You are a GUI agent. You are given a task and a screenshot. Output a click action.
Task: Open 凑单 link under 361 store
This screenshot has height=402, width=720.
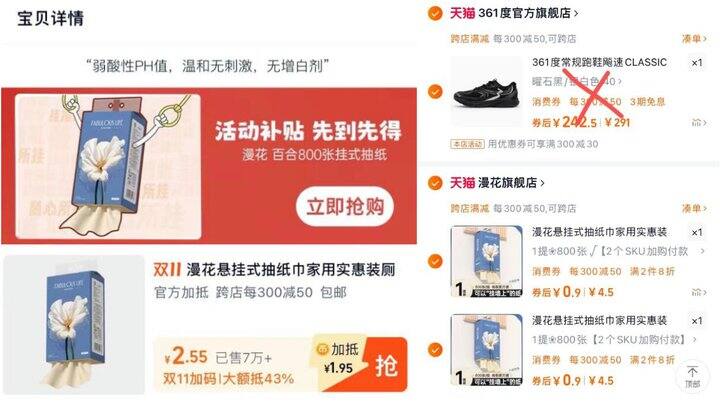point(694,39)
